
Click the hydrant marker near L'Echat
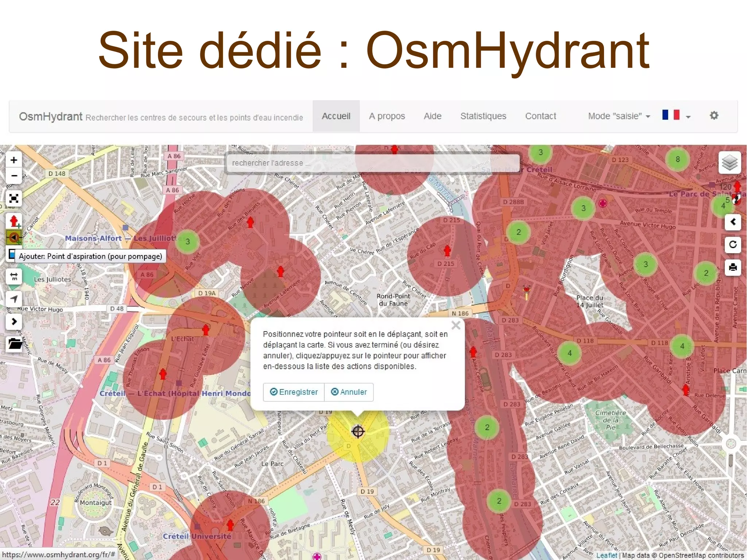tap(206, 329)
